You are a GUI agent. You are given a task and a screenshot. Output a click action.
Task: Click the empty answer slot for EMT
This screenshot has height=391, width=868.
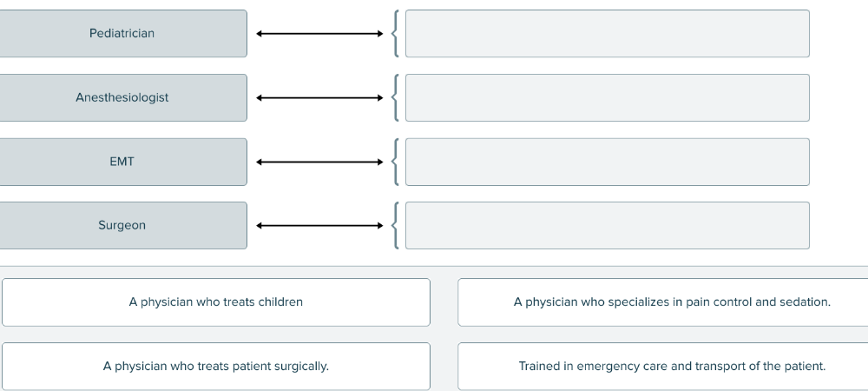(x=607, y=162)
